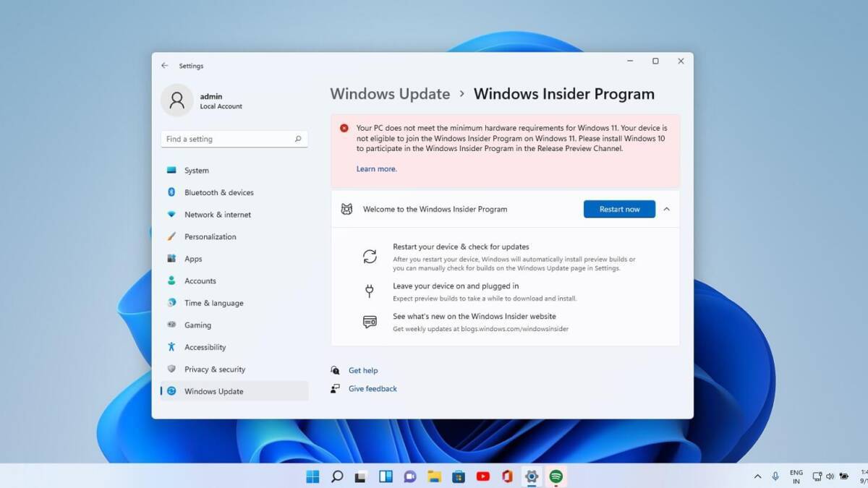Click the ENG IN language indicator
Viewport: 868px width, 488px height.
click(796, 476)
